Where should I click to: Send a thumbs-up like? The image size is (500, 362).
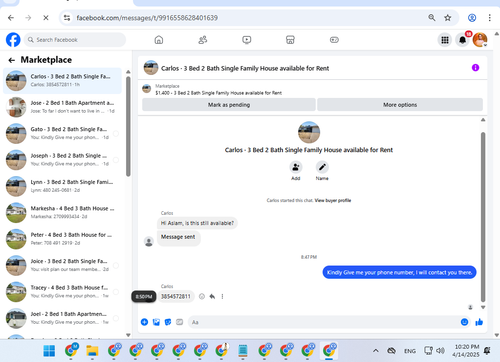(479, 322)
